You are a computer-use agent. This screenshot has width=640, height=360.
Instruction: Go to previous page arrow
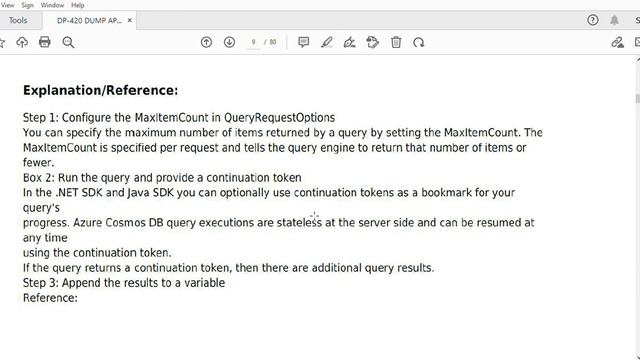[207, 42]
